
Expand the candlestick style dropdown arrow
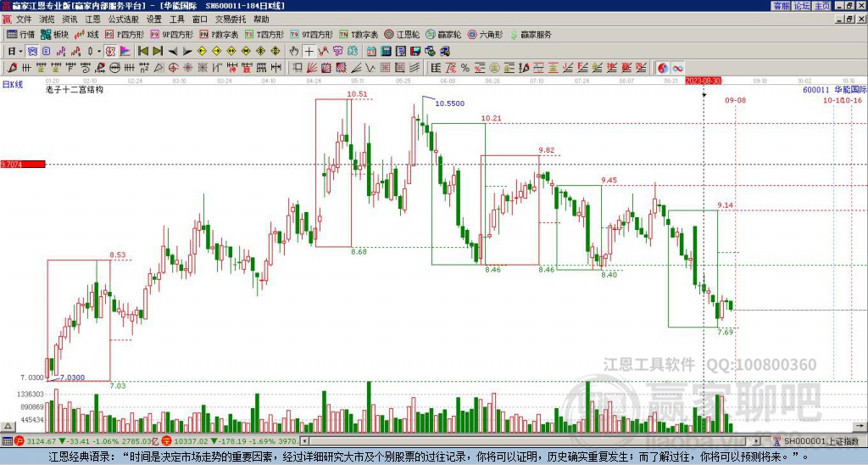(98, 51)
